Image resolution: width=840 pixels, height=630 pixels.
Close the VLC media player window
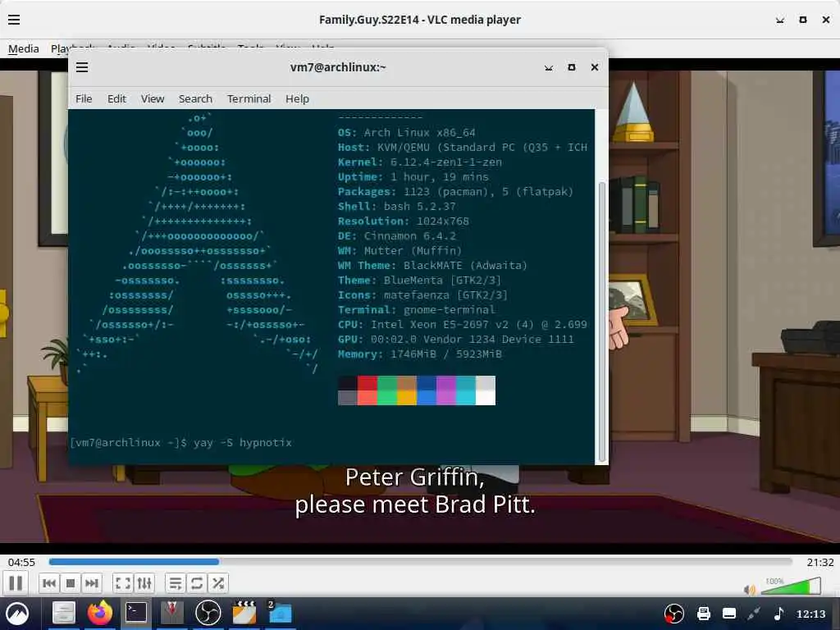(826, 20)
